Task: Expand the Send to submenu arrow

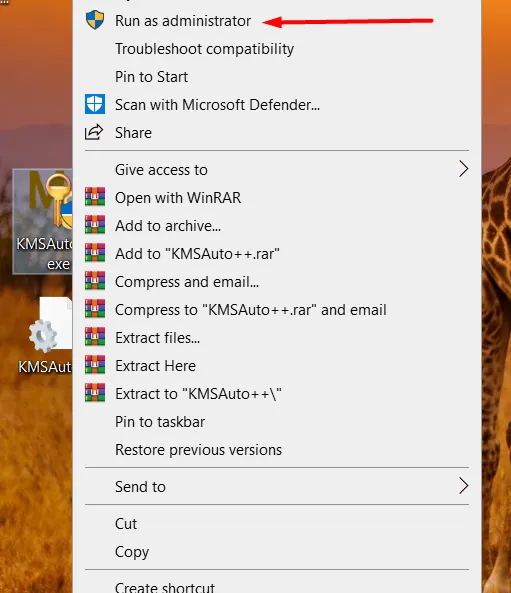Action: coord(463,486)
